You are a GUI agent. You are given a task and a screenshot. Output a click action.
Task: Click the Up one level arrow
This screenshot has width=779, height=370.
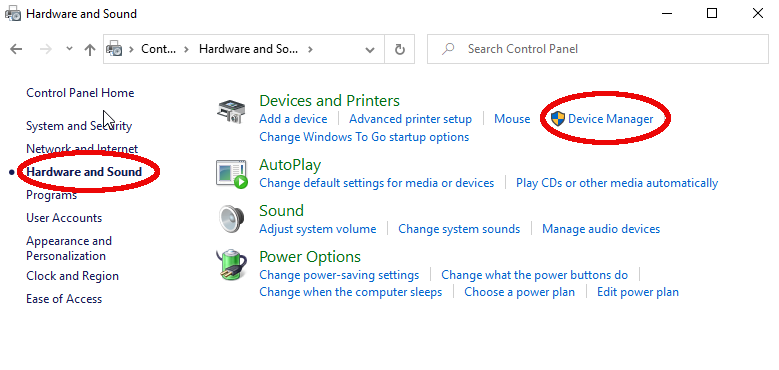(90, 49)
